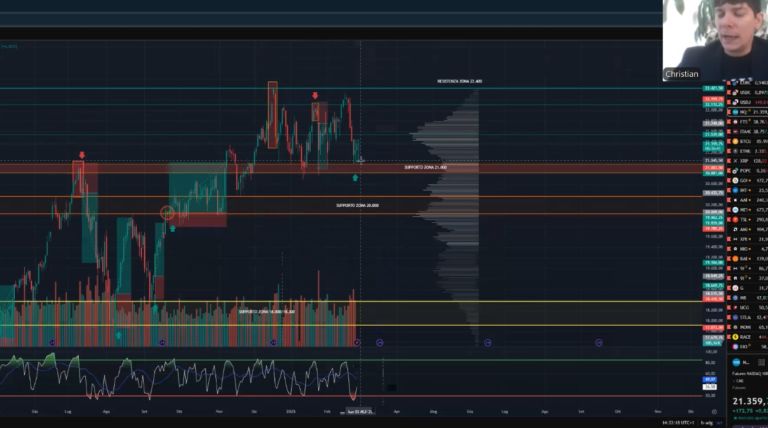Click the 'SUPPORTO ZONA 21.000' chart label

point(425,167)
